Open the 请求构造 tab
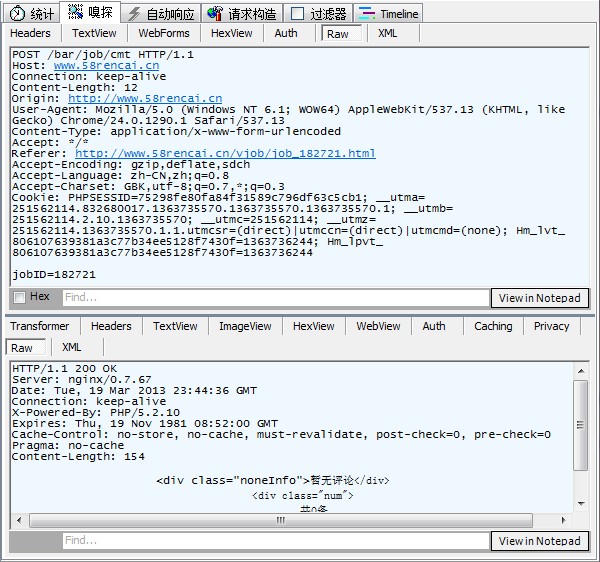Image resolution: width=600 pixels, height=562 pixels. 242,14
